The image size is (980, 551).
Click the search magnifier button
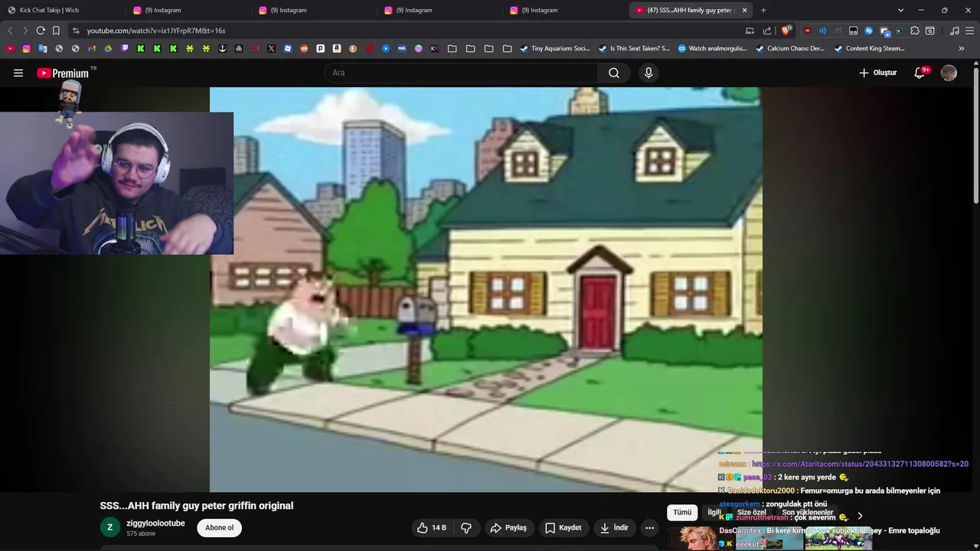click(x=614, y=73)
